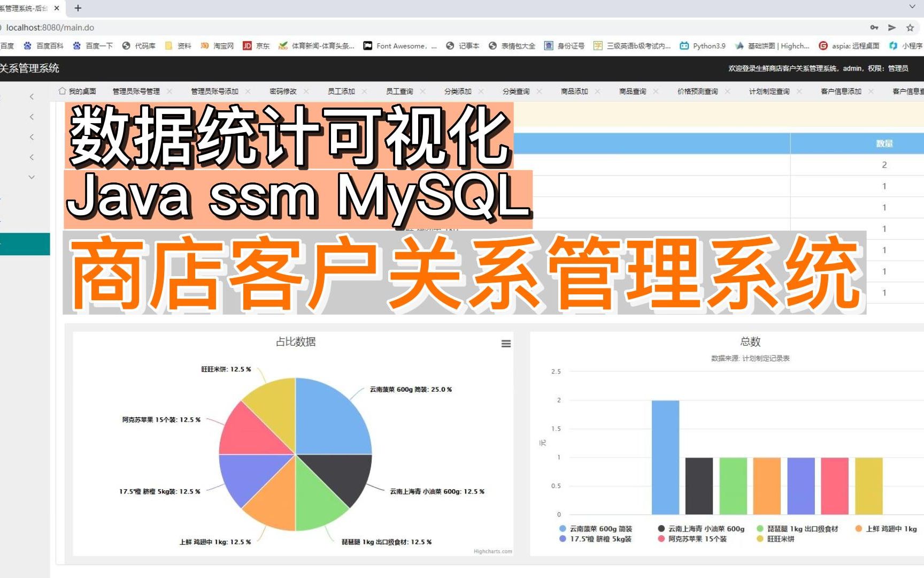This screenshot has height=578, width=924.
Task: Open the tab search chevron at top right
Action: coord(912,7)
